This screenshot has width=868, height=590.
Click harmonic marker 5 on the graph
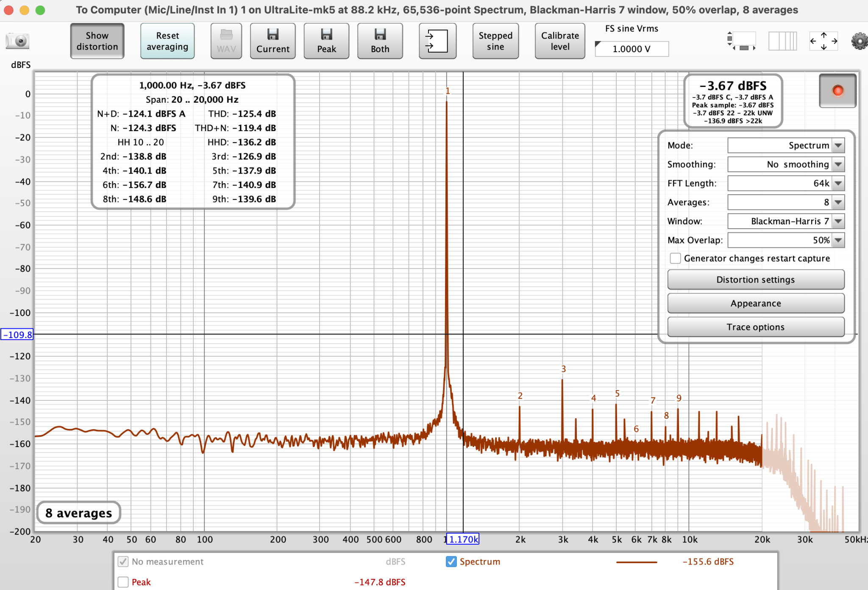tap(617, 394)
